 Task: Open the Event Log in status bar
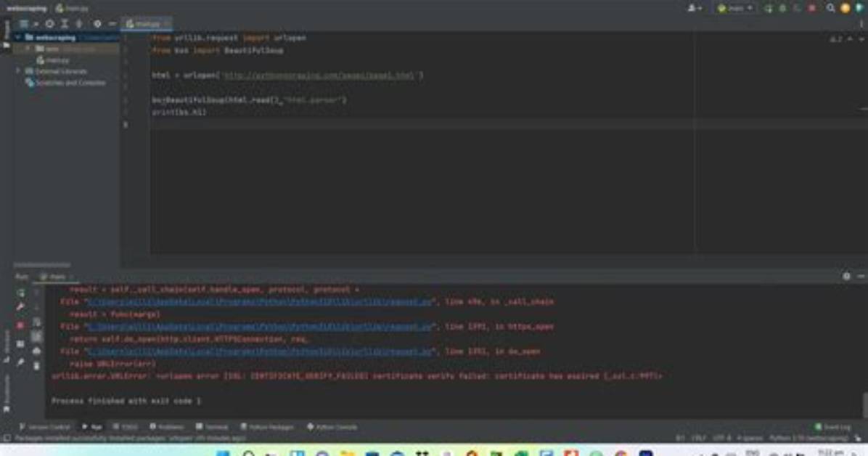click(833, 427)
